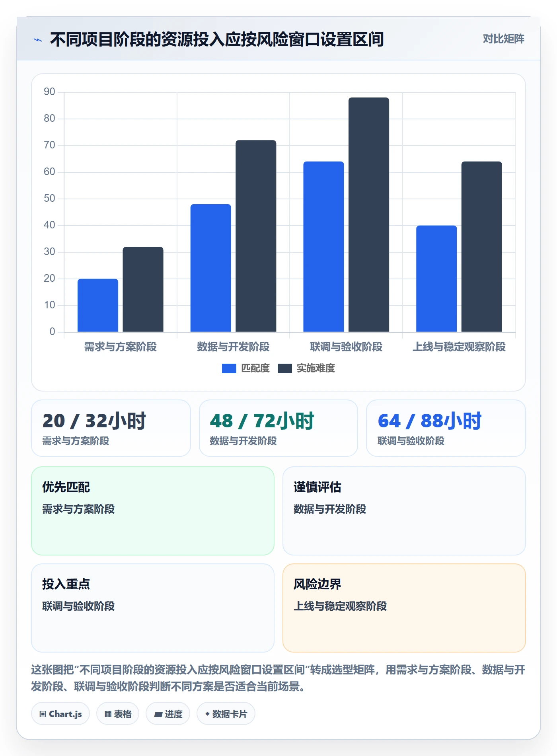Click the 需求与方案阶段 x-axis label
This screenshot has width=557, height=756.
point(121,347)
